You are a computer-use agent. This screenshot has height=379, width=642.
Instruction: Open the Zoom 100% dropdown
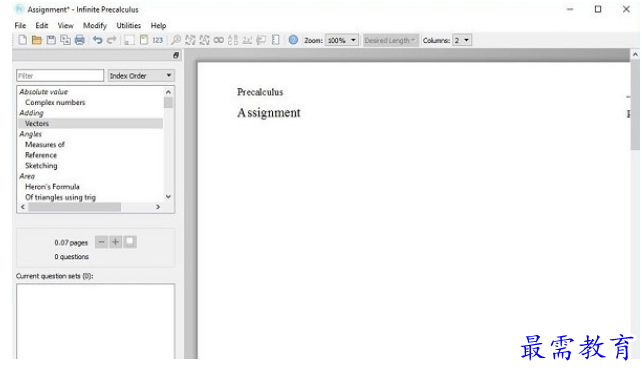pyautogui.click(x=341, y=40)
